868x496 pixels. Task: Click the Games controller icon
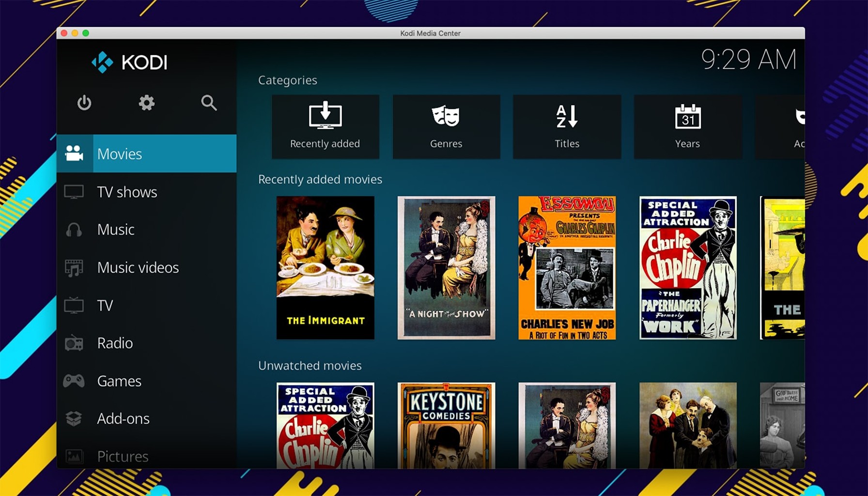point(74,381)
